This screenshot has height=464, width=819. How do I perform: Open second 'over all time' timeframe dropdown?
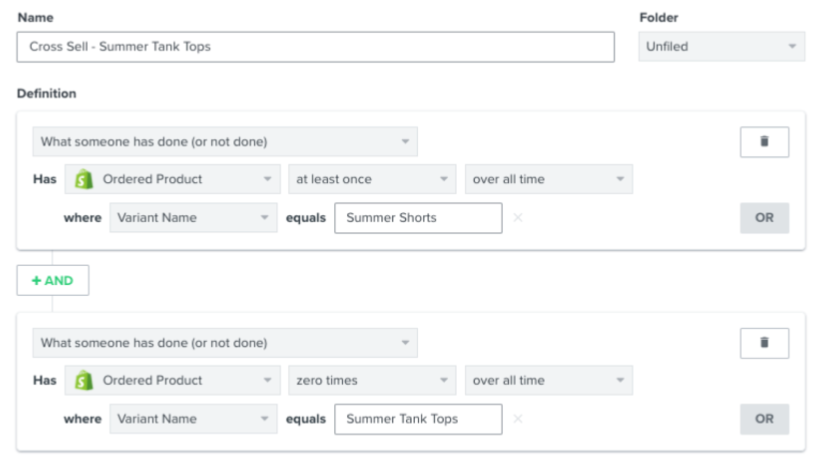click(x=548, y=380)
